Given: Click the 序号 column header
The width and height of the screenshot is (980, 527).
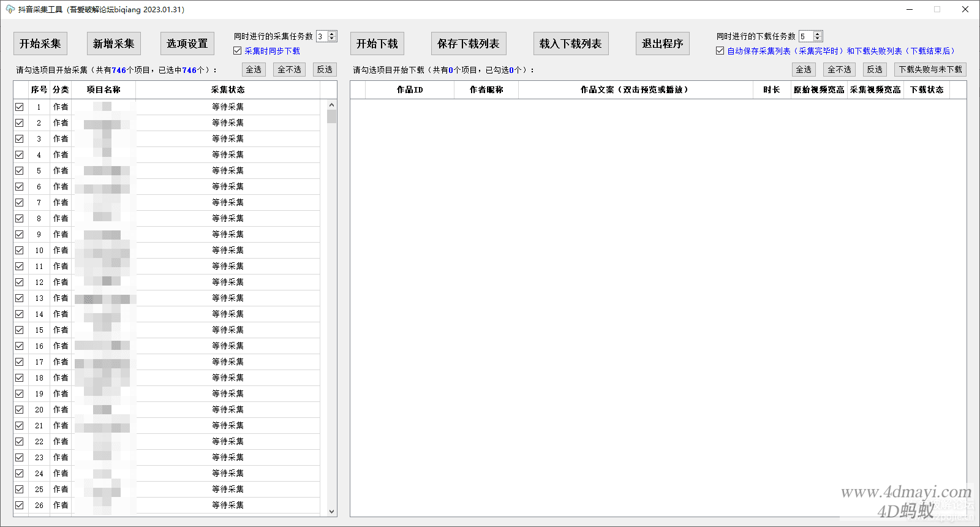Looking at the screenshot, I should (x=39, y=89).
